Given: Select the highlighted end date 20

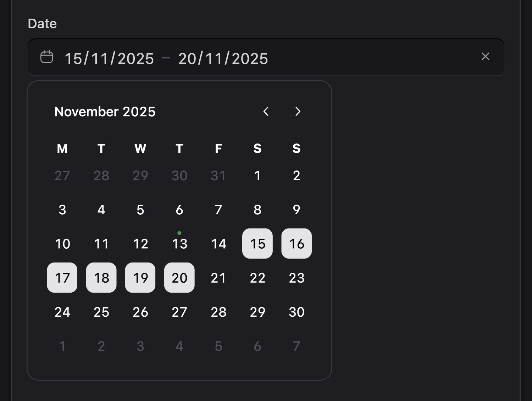Looking at the screenshot, I should pos(179,278).
